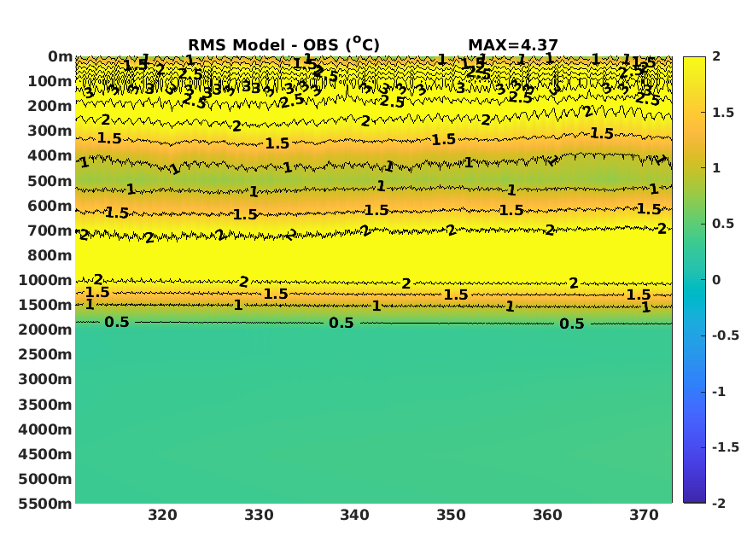Click the '200m' depth axis label

point(50,106)
